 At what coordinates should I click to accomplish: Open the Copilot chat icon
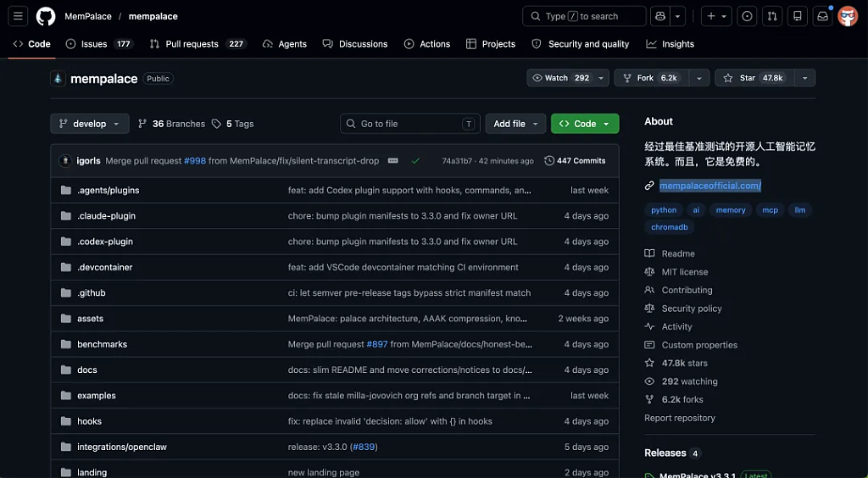(659, 17)
